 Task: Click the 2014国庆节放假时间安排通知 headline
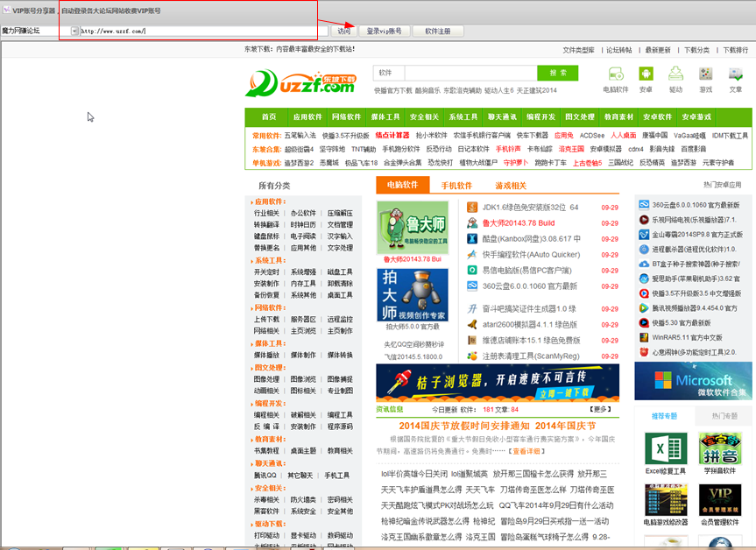463,426
